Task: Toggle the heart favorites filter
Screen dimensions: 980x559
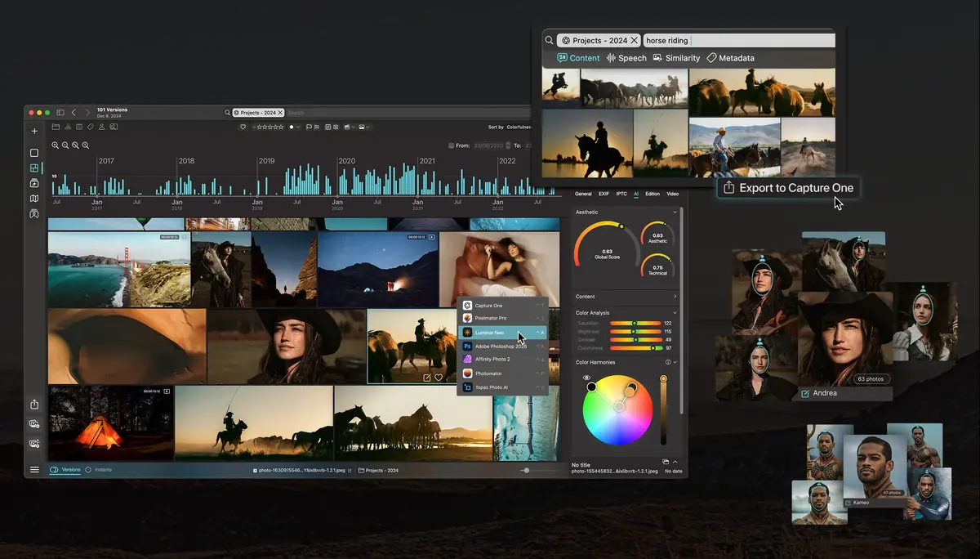Action: pos(243,127)
